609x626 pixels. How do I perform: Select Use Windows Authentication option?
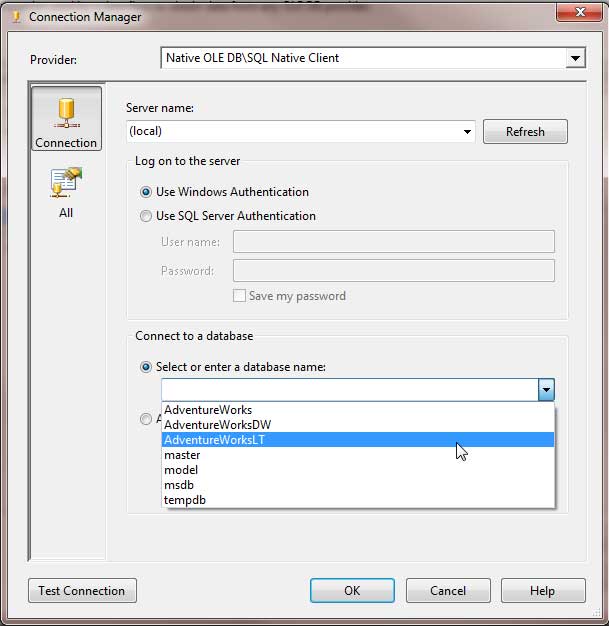147,192
